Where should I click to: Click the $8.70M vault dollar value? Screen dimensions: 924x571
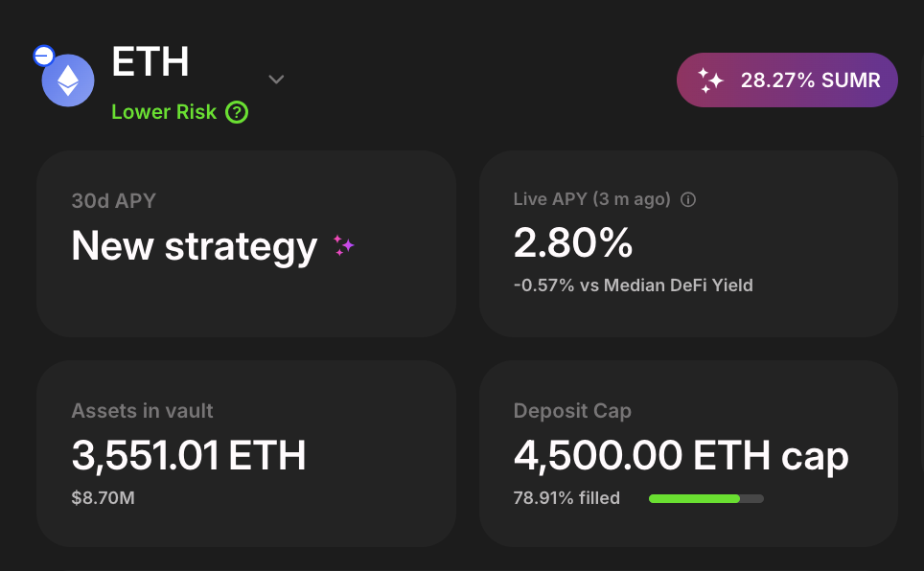click(x=104, y=498)
